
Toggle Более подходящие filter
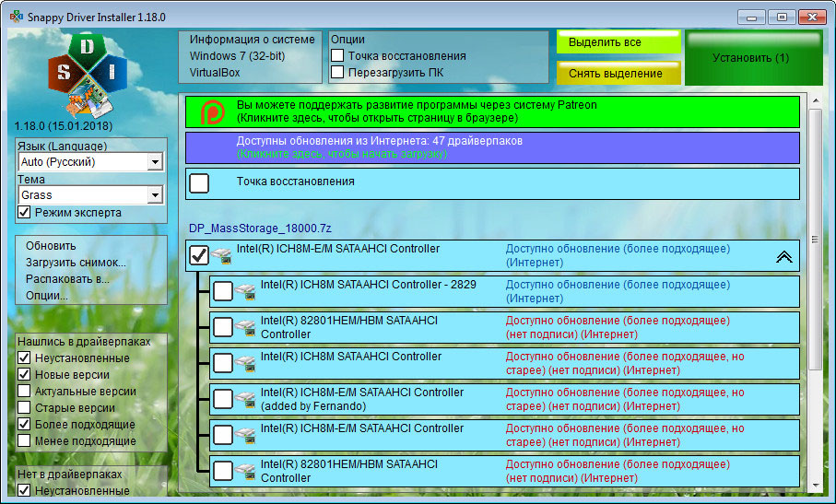click(x=24, y=424)
